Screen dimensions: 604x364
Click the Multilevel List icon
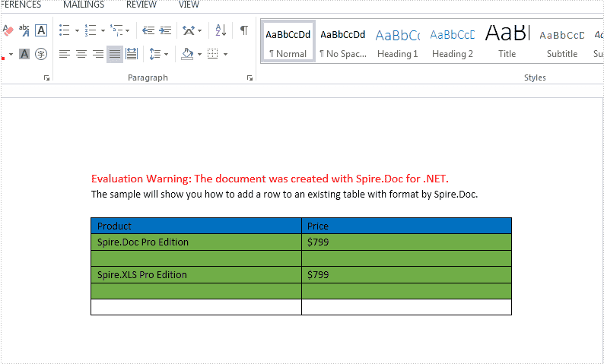(116, 30)
